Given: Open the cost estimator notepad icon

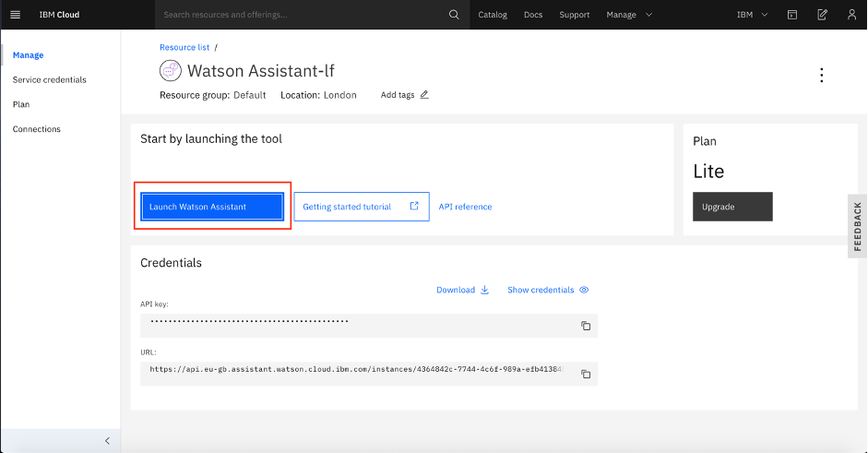Looking at the screenshot, I should point(822,15).
